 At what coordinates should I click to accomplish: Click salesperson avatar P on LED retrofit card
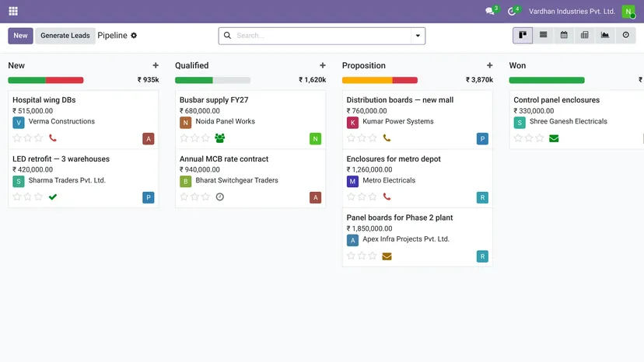tap(149, 197)
